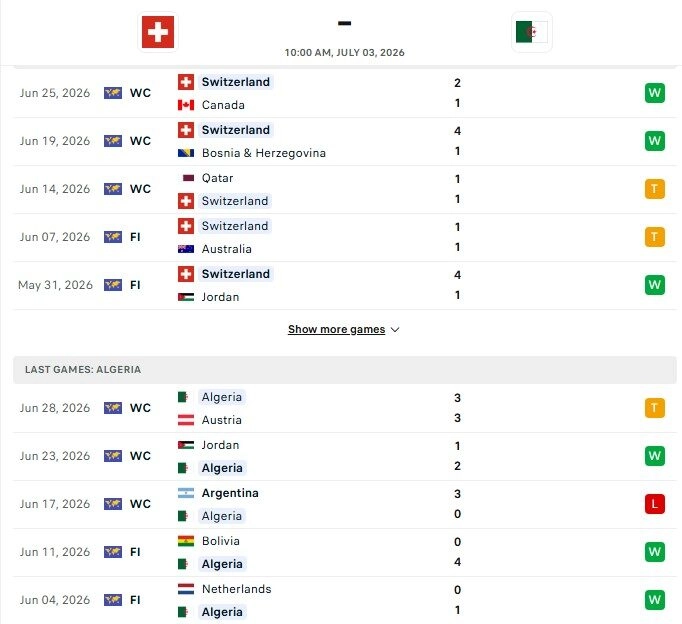682x624 pixels.
Task: Open the Jun 04 Netherlands vs Algeria match row
Action: point(345,601)
